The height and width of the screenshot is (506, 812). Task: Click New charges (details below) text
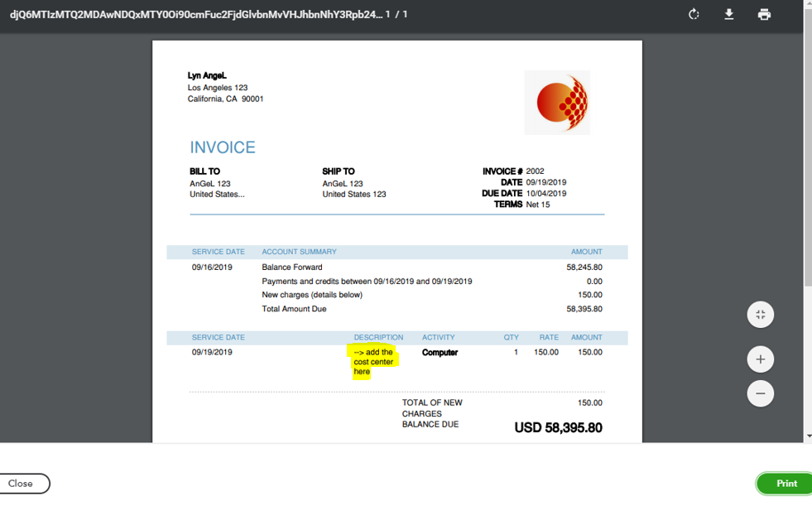coord(312,295)
